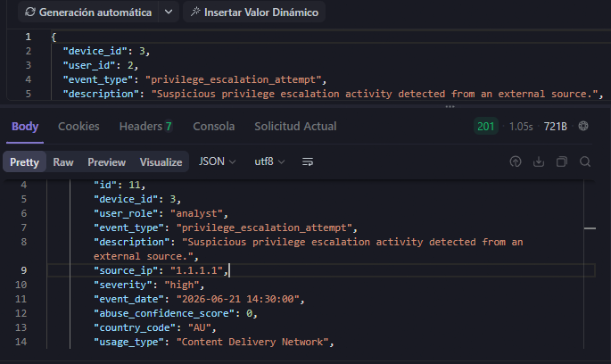Screen dimensions: 611x364
Task: Select the Preview view mode
Action: click(106, 162)
